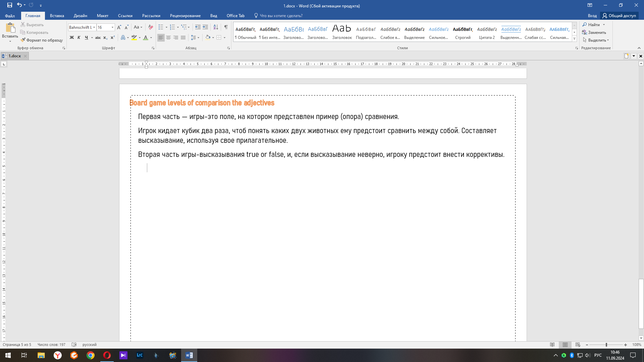This screenshot has width=644, height=362.
Task: Decrease font size with the shrink font icon
Action: pos(126,27)
